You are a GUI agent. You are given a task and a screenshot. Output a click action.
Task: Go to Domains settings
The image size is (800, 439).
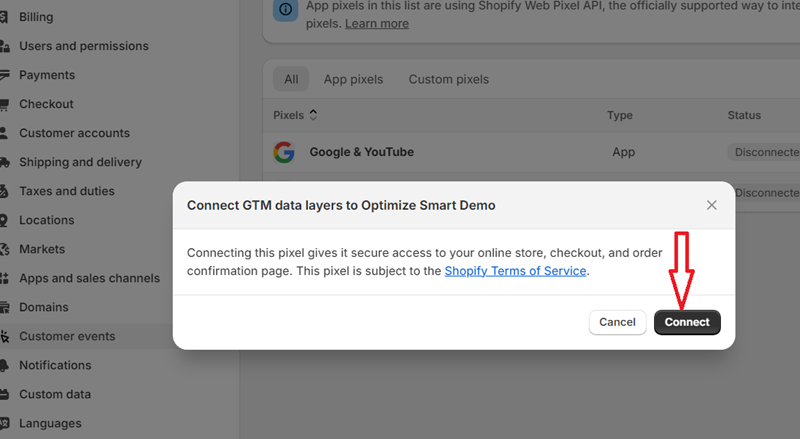[x=43, y=308]
